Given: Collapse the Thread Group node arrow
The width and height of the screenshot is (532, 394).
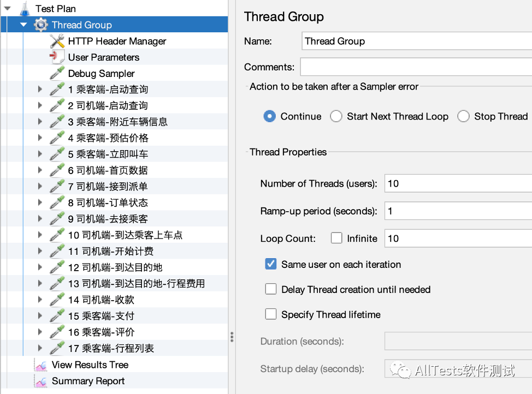Looking at the screenshot, I should click(x=23, y=25).
